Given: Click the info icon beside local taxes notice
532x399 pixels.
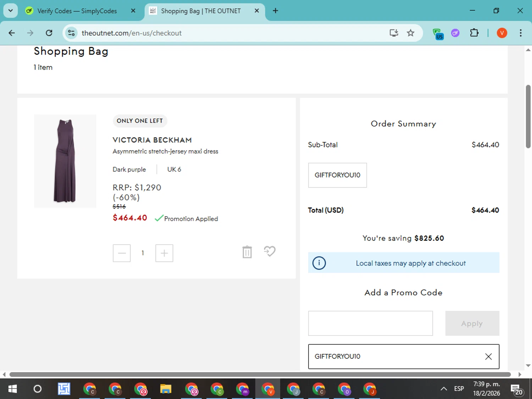Looking at the screenshot, I should pos(319,263).
